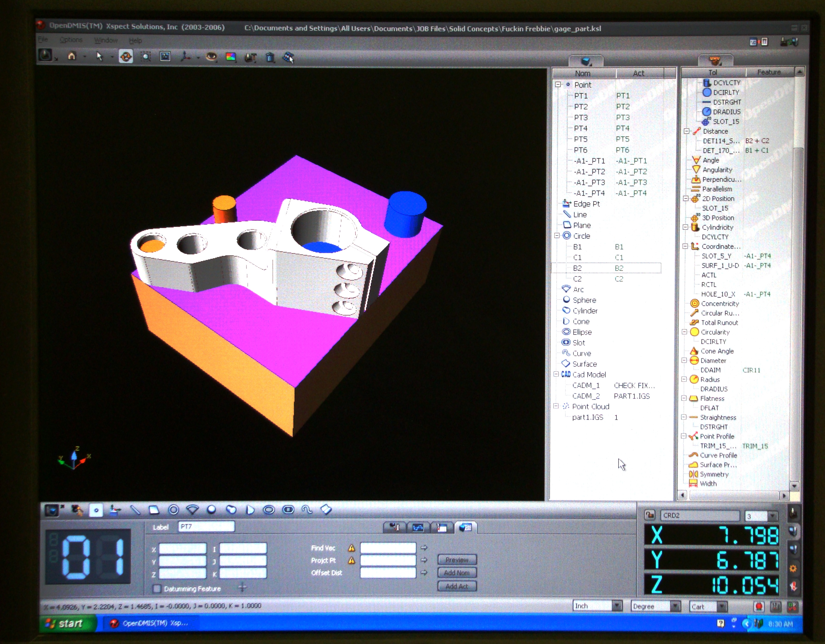Select the Sphere feature tool in the bottom toolbar
825x644 pixels.
tap(212, 510)
